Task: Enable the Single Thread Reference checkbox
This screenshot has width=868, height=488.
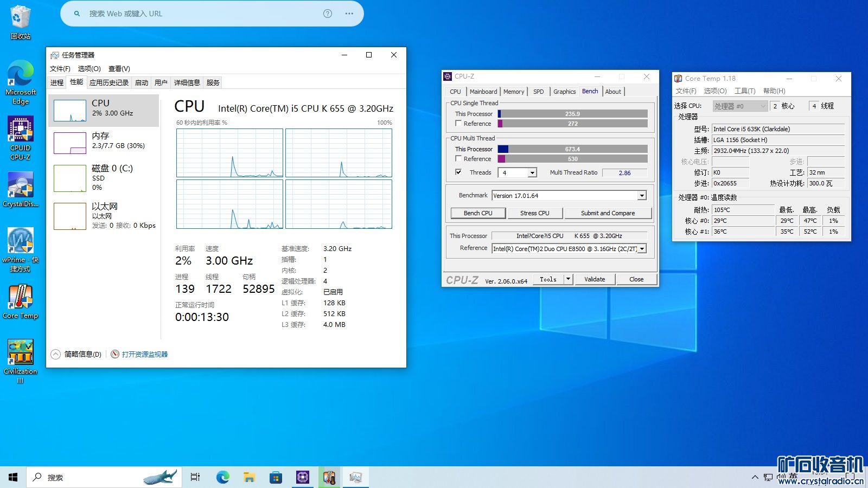Action: 458,124
